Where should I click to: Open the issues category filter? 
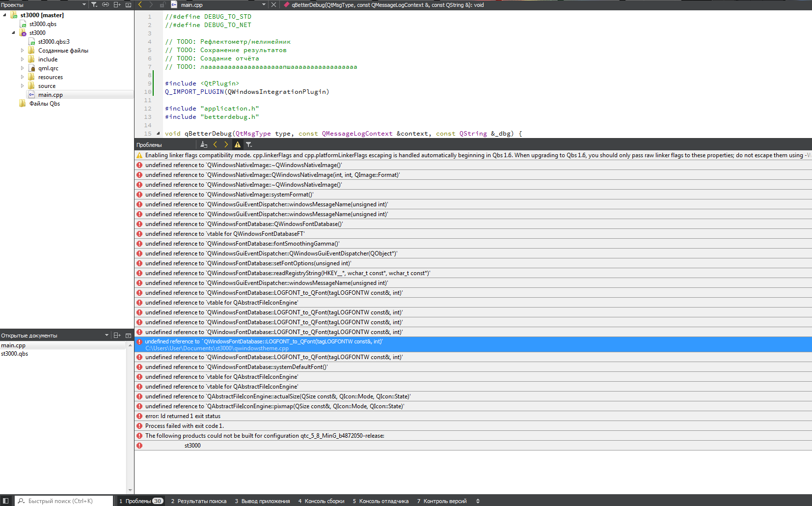pos(249,144)
